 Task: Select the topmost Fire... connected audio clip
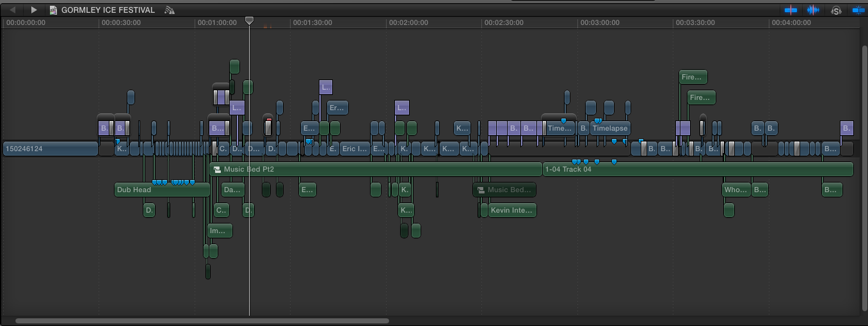pos(693,77)
